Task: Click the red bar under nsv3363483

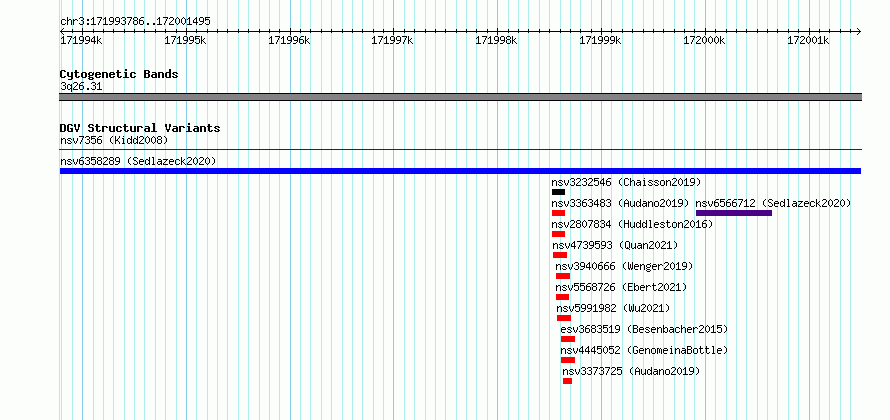Action: (558, 213)
